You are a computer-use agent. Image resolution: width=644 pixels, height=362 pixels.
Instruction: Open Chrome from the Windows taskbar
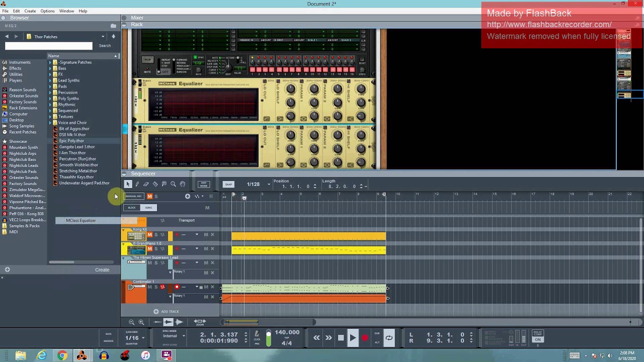[x=62, y=355]
